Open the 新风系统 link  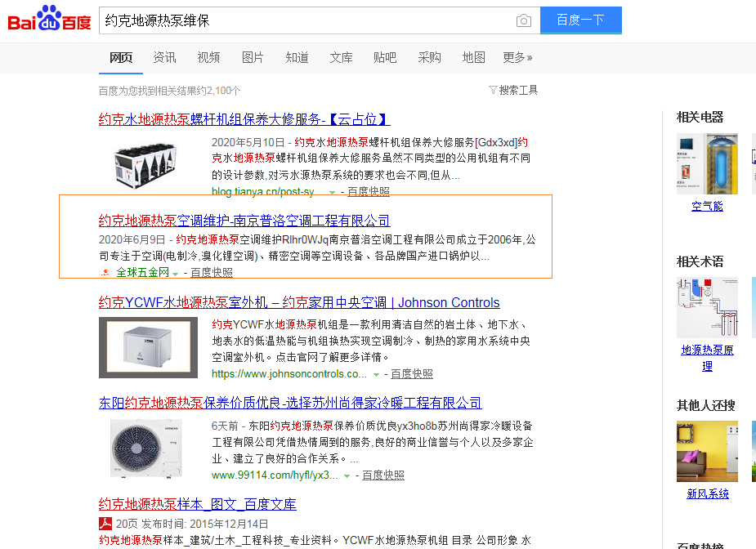coord(707,493)
